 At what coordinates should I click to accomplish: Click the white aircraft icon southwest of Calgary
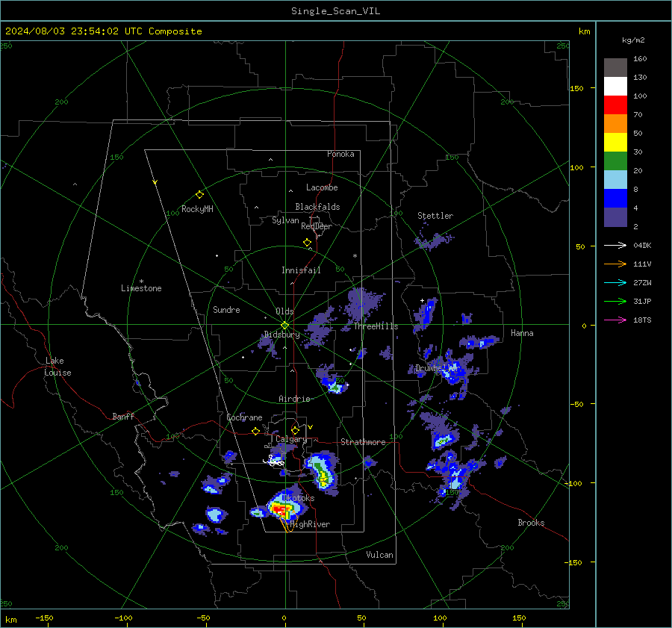point(273,461)
